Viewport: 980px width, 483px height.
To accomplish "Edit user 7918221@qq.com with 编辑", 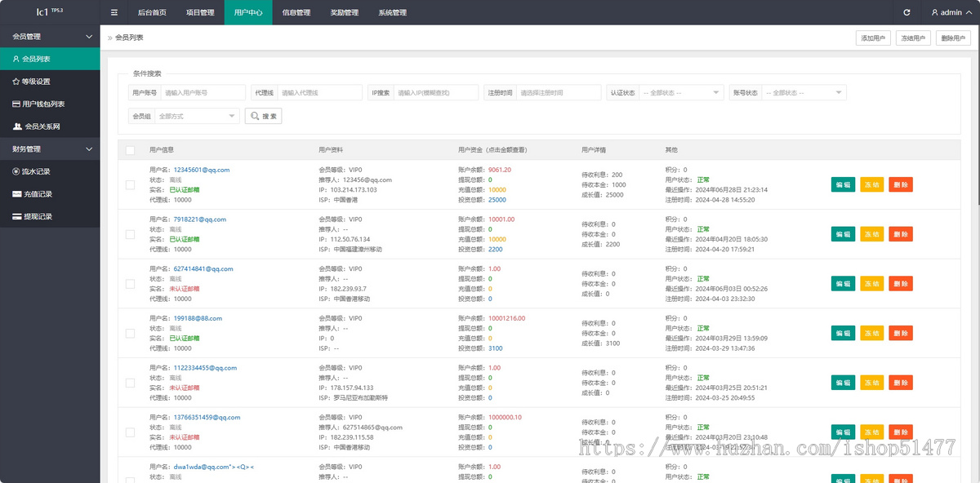I will [x=843, y=234].
